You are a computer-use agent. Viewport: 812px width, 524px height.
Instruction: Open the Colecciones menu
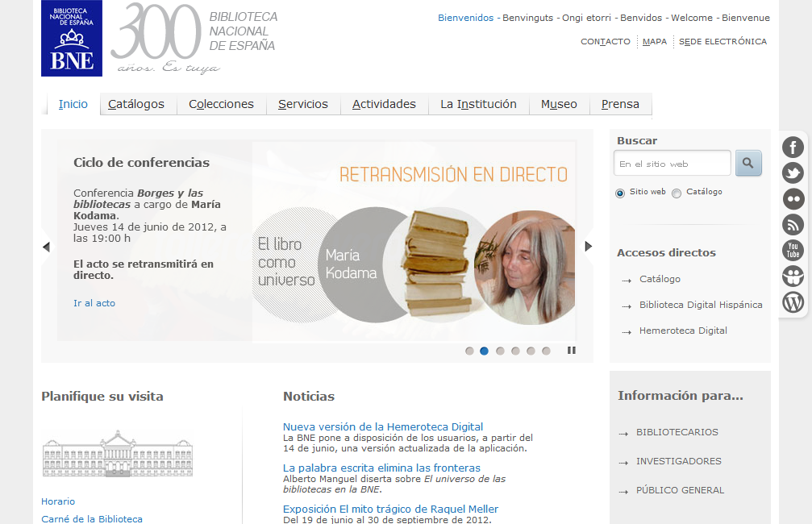(x=221, y=104)
